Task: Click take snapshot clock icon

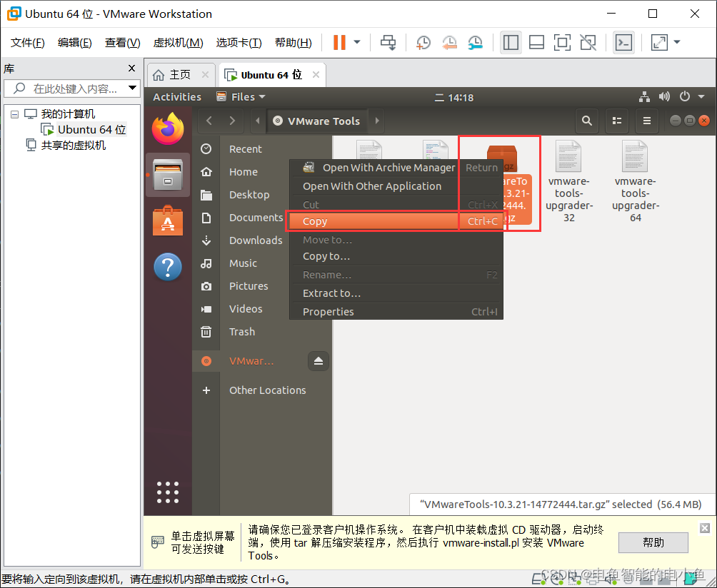Action: (x=423, y=43)
